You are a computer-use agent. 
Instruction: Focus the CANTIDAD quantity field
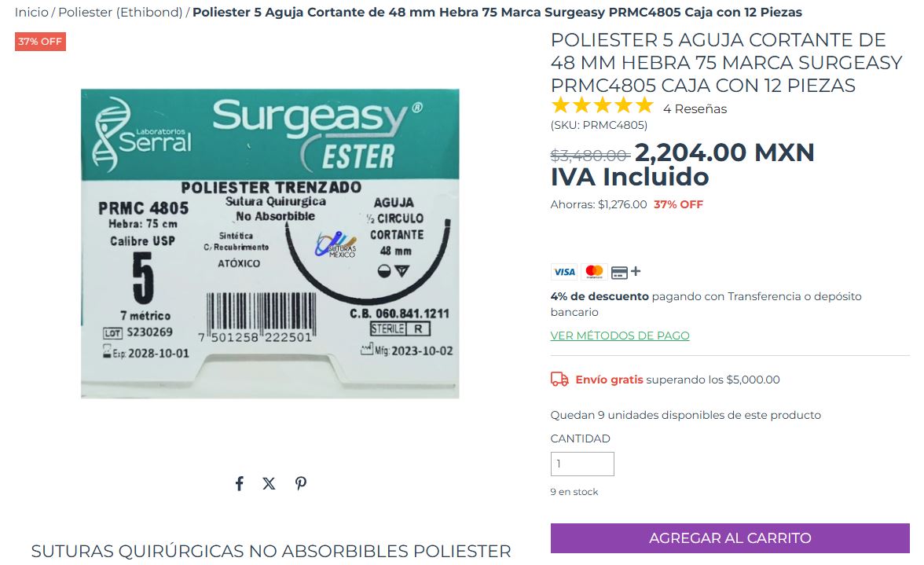[582, 464]
